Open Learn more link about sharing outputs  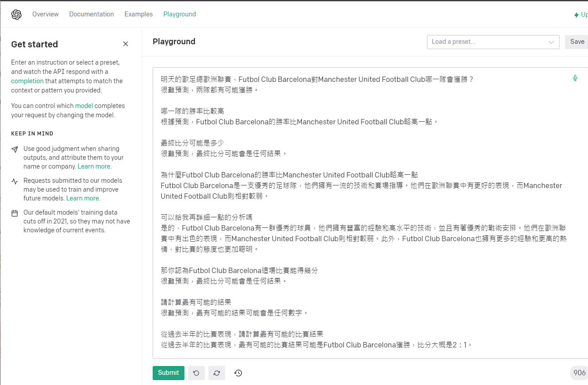(x=94, y=166)
